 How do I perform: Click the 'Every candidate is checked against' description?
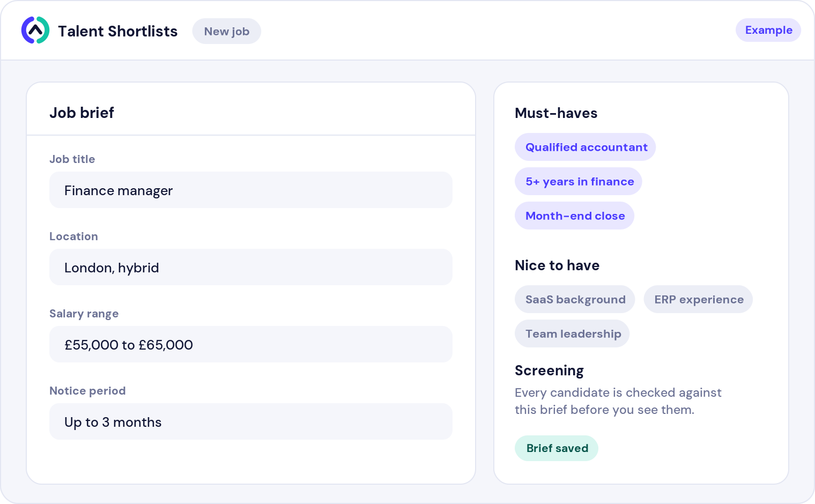pos(618,392)
